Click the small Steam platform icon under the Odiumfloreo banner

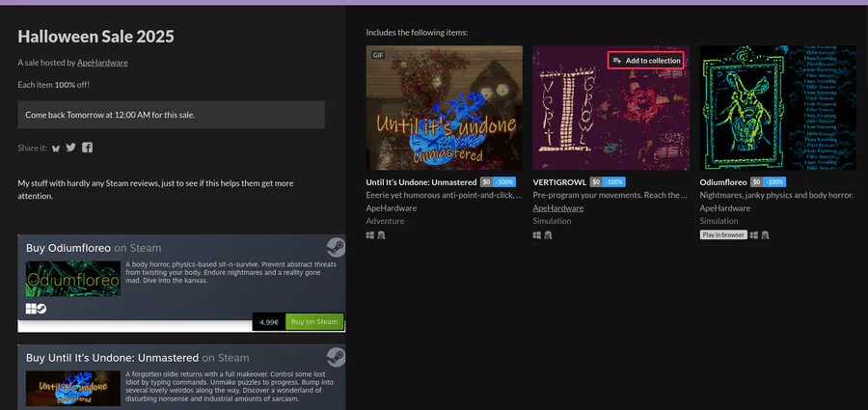[x=41, y=309]
